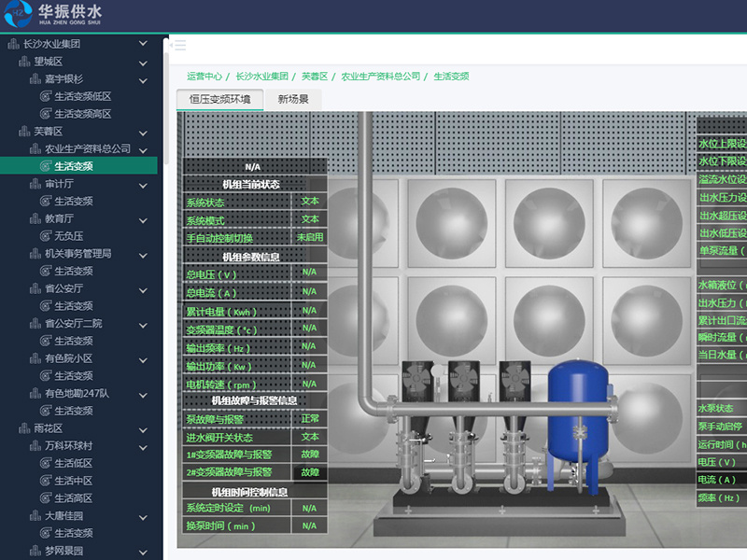Open 生活变频 under 审计厅
The height and width of the screenshot is (560, 747).
coord(74,202)
